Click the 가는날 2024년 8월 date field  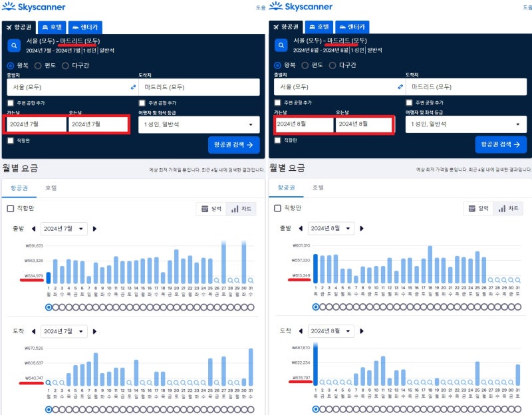coord(303,124)
